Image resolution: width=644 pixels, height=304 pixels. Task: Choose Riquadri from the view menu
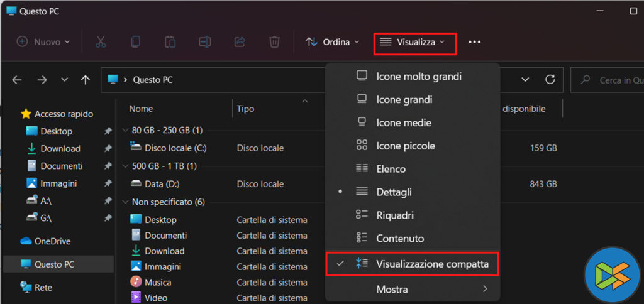pos(394,215)
